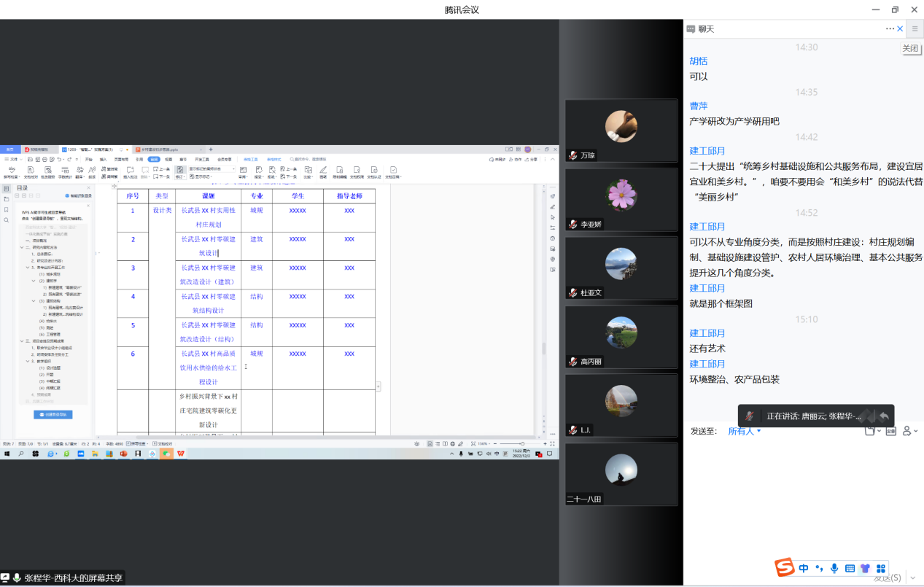Click the 翻译 ribbon icon
The width and height of the screenshot is (924, 587).
[x=79, y=171]
